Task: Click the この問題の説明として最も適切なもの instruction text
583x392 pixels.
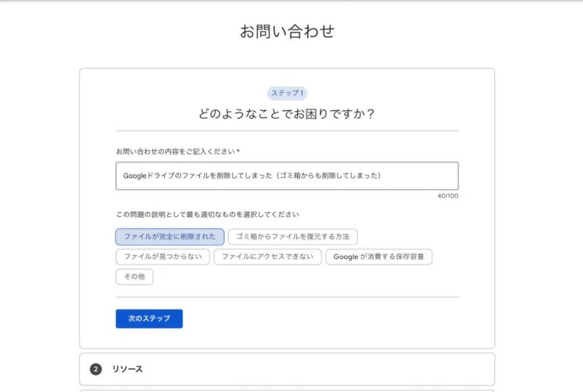Action: [x=207, y=214]
